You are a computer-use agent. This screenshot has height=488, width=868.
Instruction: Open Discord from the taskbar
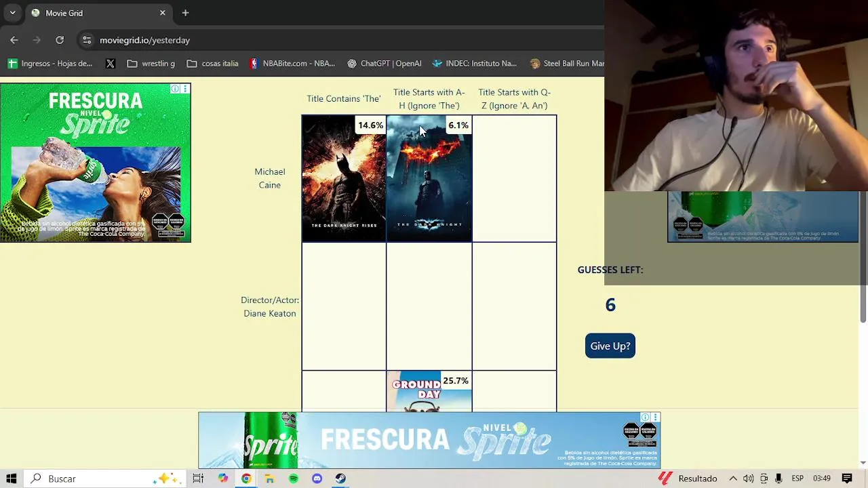(317, 479)
